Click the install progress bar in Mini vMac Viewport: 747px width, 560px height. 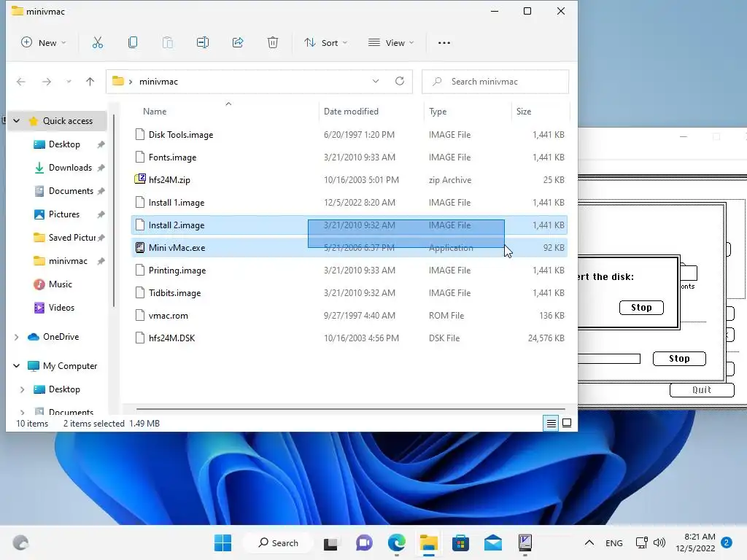[x=609, y=359]
